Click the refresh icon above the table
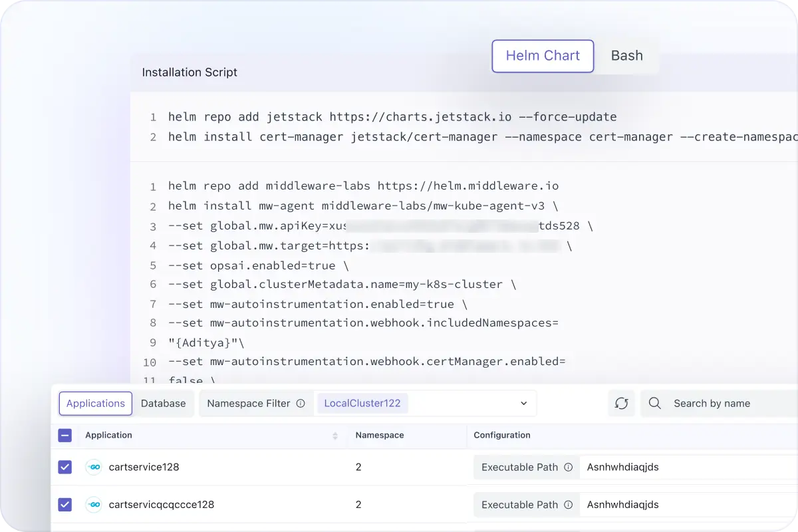The image size is (798, 532). 621,403
